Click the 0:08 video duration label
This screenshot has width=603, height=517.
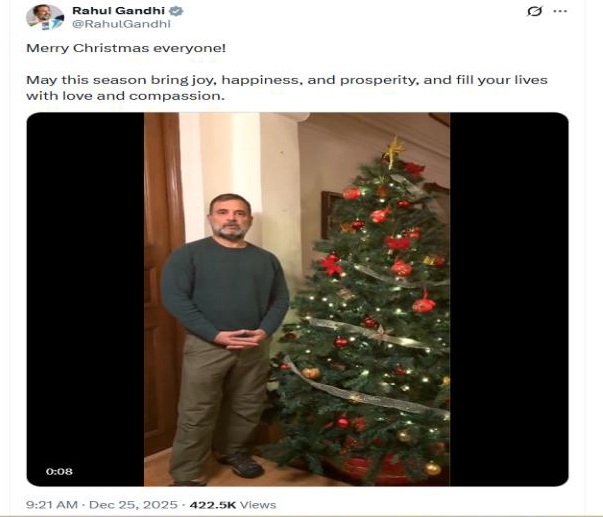[x=59, y=471]
